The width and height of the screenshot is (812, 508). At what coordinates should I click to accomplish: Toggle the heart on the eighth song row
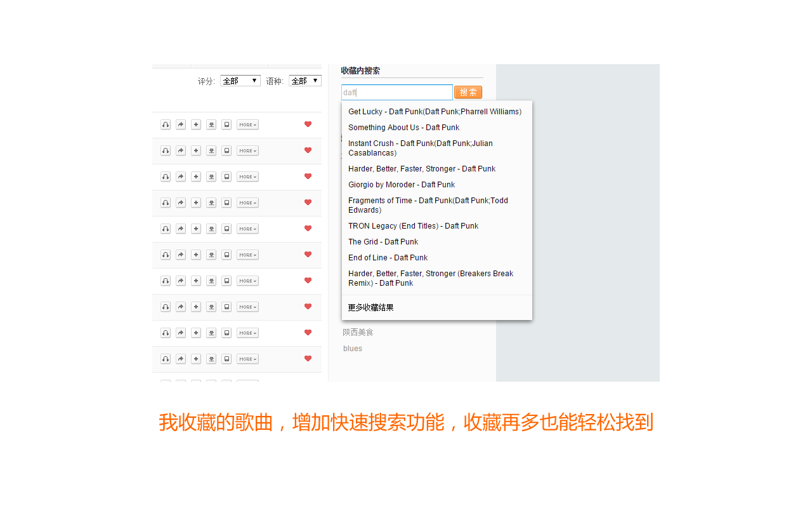[308, 307]
